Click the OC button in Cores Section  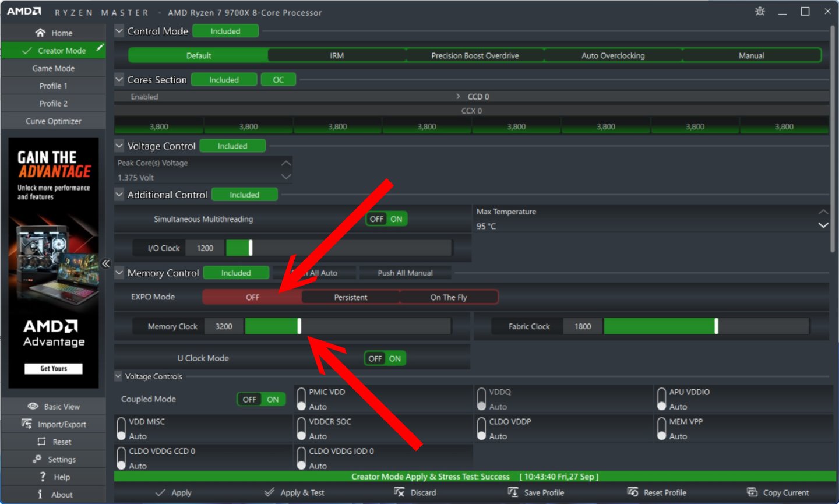(x=279, y=79)
